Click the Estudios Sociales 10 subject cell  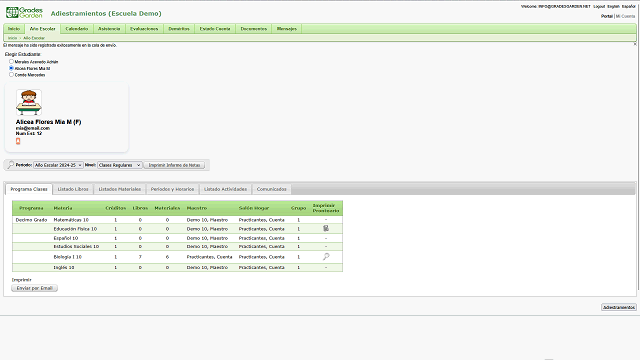pyautogui.click(x=76, y=247)
